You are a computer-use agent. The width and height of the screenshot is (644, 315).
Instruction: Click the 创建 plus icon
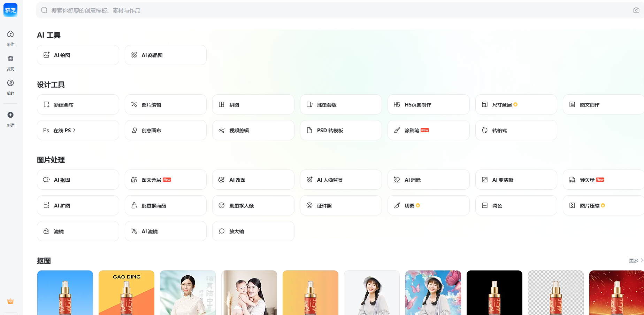click(x=10, y=115)
